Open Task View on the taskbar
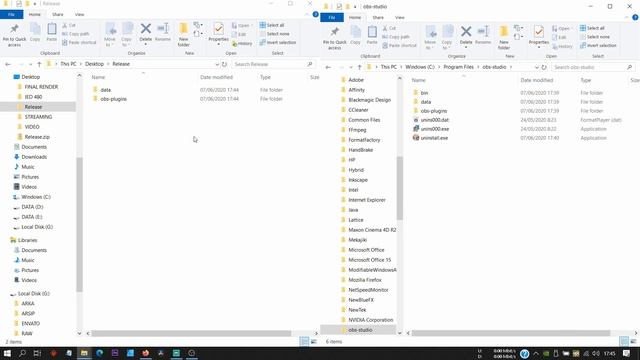This screenshot has height=360, width=640. tap(37, 353)
